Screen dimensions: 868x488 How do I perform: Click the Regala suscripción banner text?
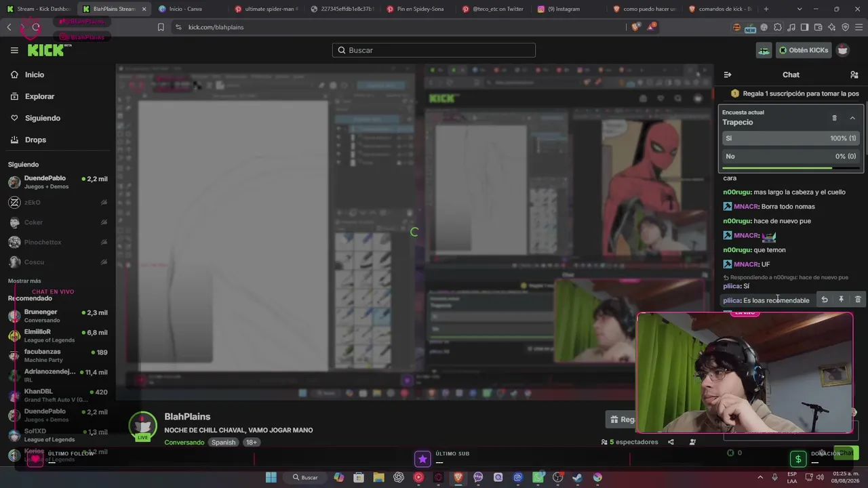click(800, 94)
